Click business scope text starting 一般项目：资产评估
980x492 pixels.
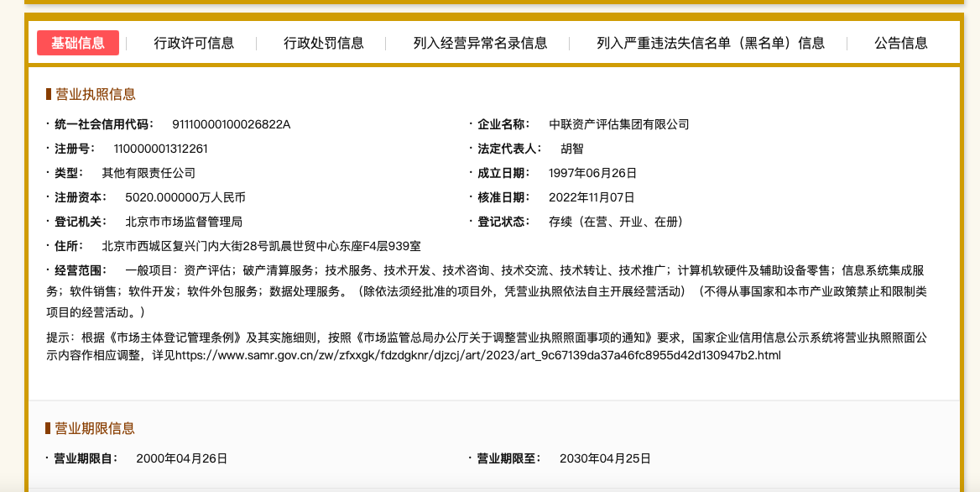tap(487, 290)
